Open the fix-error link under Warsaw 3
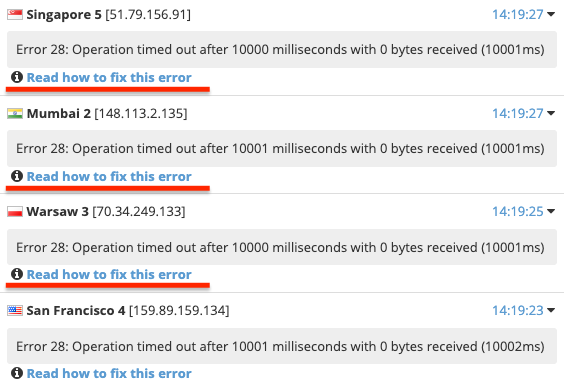The image size is (564, 389). point(109,275)
